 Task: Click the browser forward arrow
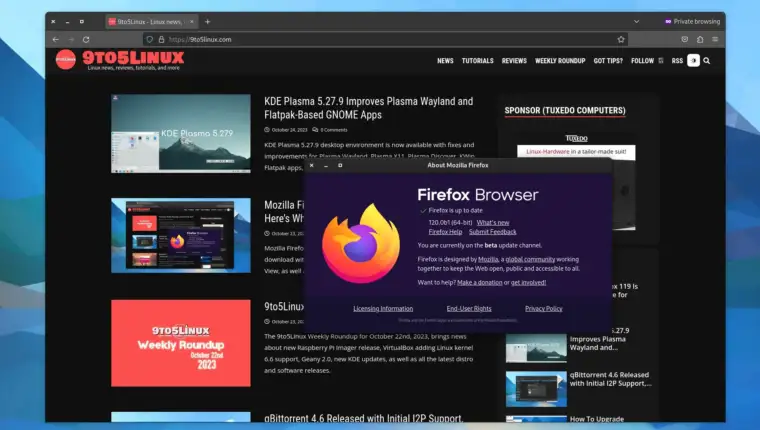pos(71,39)
